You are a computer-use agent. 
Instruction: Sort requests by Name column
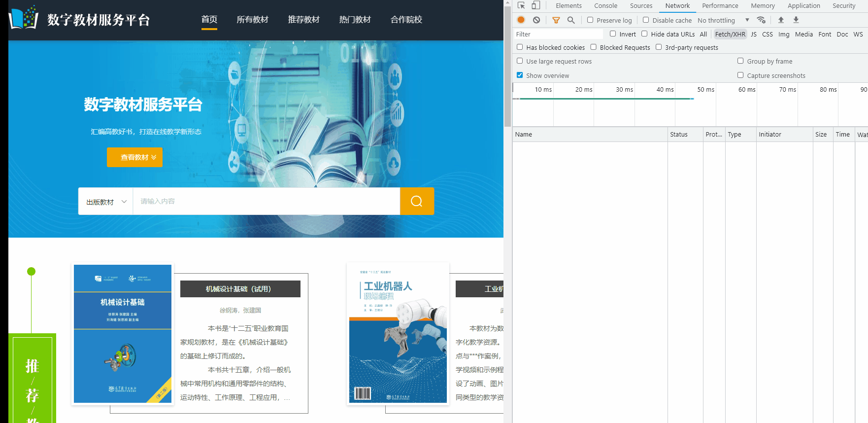(590, 134)
